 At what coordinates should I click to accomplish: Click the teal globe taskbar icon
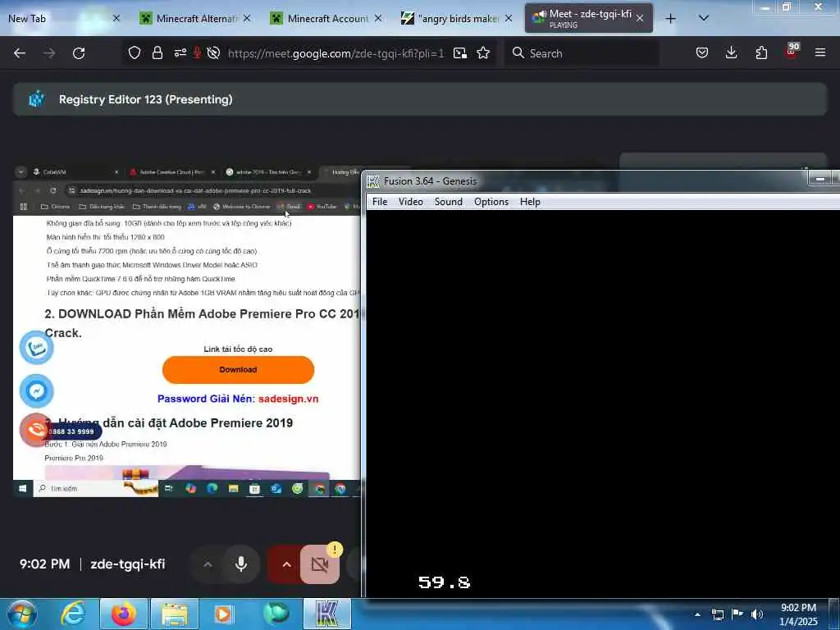[x=276, y=614]
